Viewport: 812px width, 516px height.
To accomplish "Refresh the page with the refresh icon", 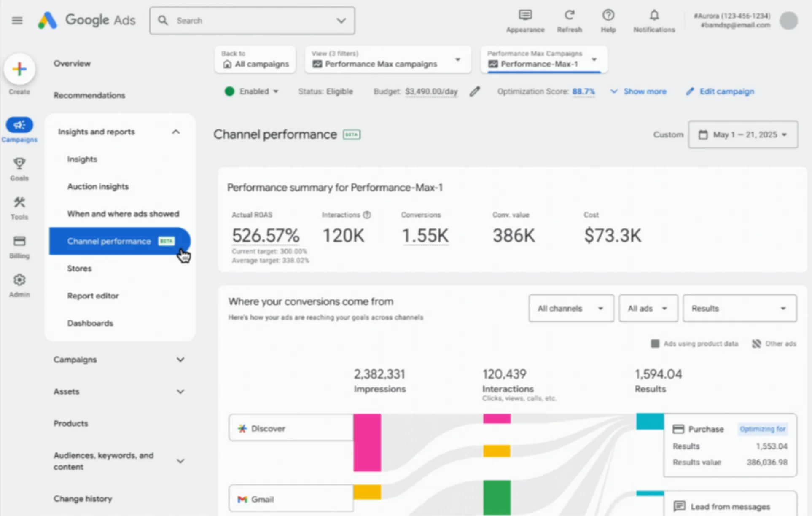I will pos(570,16).
